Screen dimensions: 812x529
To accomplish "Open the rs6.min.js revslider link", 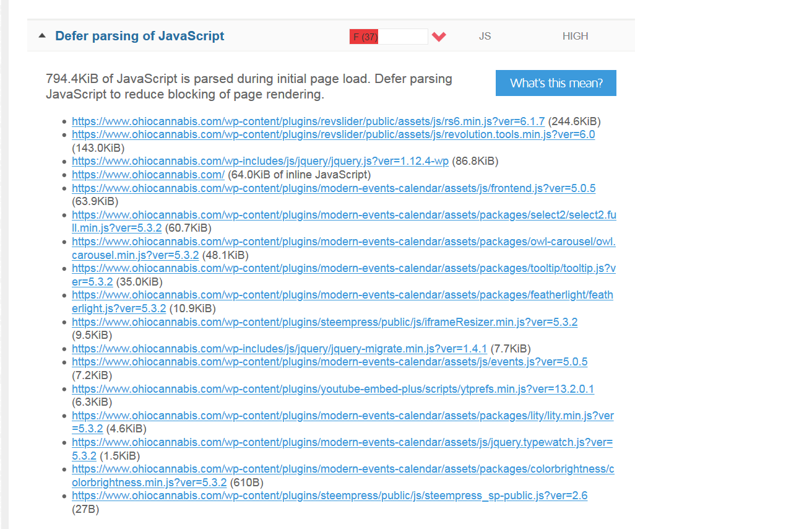I will pyautogui.click(x=308, y=121).
